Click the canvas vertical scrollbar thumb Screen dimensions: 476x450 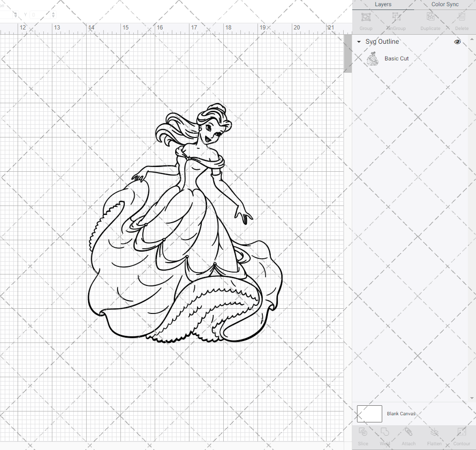347,53
